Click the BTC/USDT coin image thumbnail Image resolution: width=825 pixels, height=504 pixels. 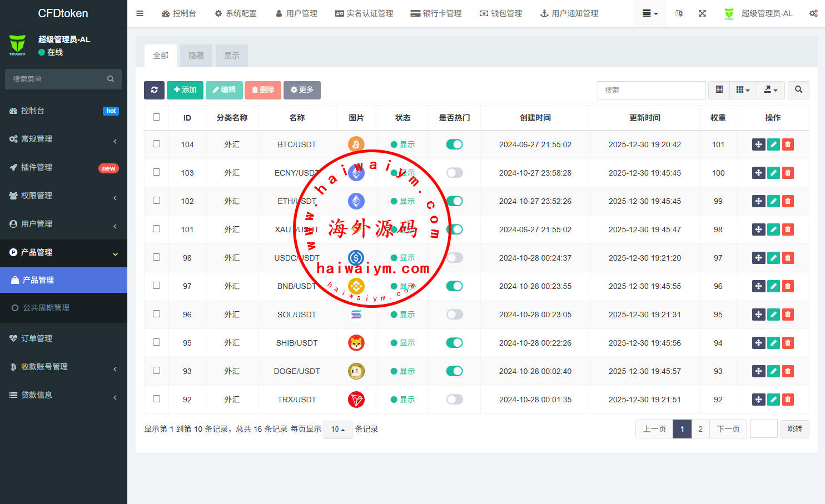tap(356, 144)
